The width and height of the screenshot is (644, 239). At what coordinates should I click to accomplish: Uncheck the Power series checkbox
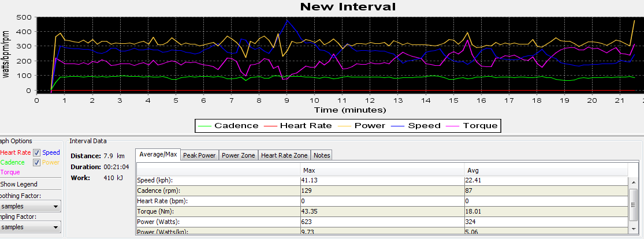(36, 163)
